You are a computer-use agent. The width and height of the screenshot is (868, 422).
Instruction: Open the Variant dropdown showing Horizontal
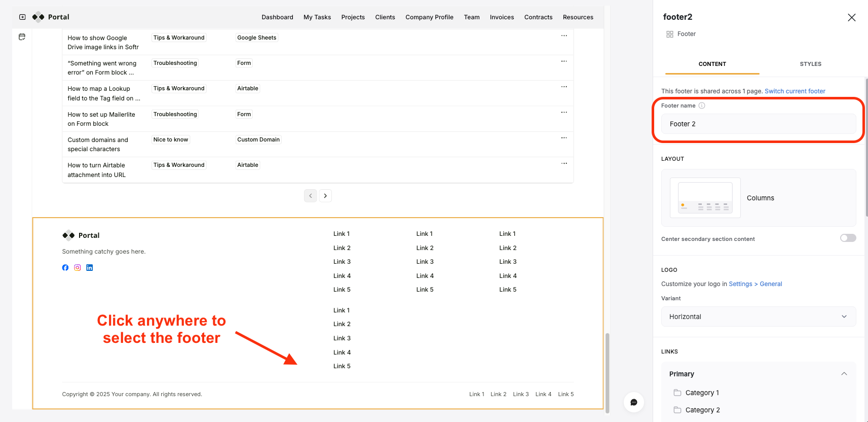[759, 316]
